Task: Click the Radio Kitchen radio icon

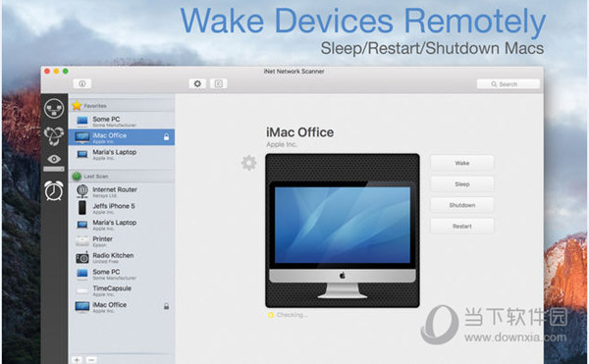Action: pyautogui.click(x=82, y=257)
